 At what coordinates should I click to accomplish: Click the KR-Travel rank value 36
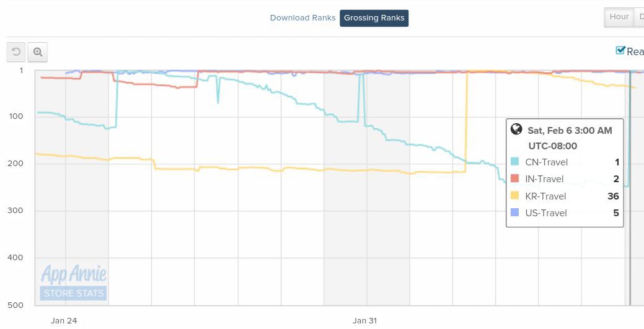[613, 196]
